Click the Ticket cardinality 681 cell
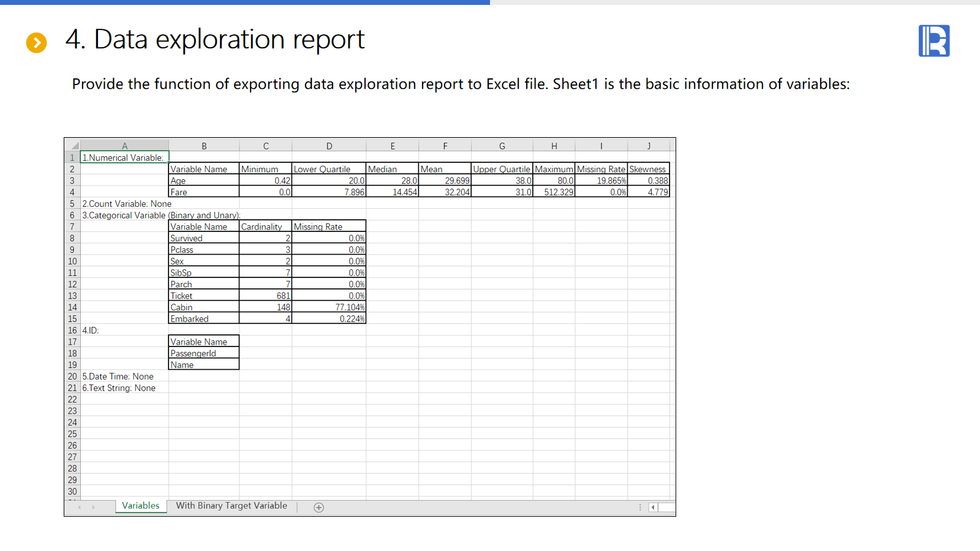 (x=265, y=296)
